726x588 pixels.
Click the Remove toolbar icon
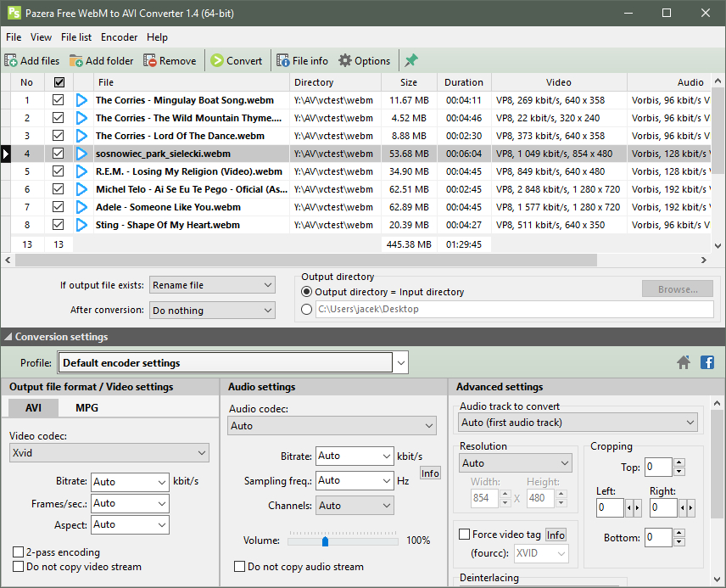[149, 61]
